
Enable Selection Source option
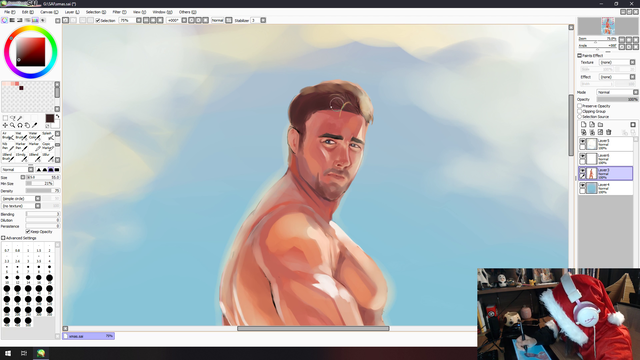[580, 117]
